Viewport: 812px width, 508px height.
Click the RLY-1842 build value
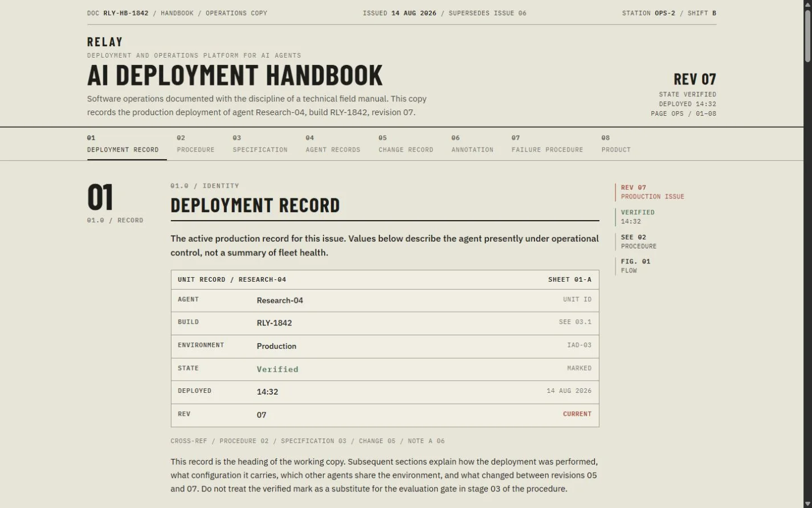[x=274, y=323]
